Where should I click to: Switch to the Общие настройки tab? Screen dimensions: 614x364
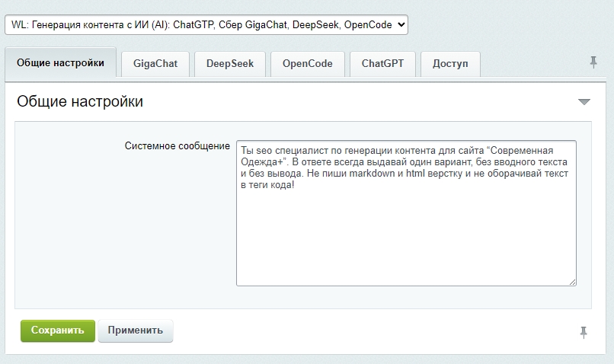pyautogui.click(x=60, y=63)
